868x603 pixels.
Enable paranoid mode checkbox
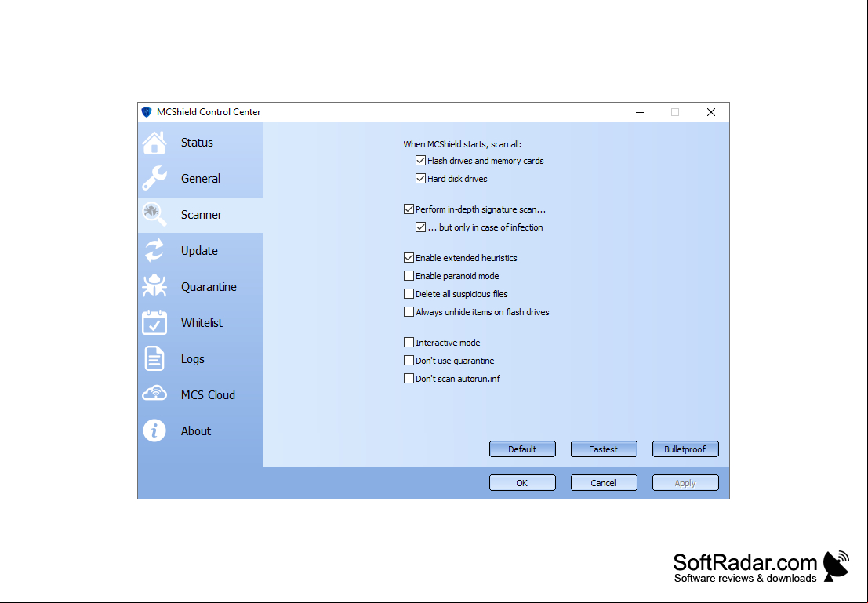click(x=409, y=276)
